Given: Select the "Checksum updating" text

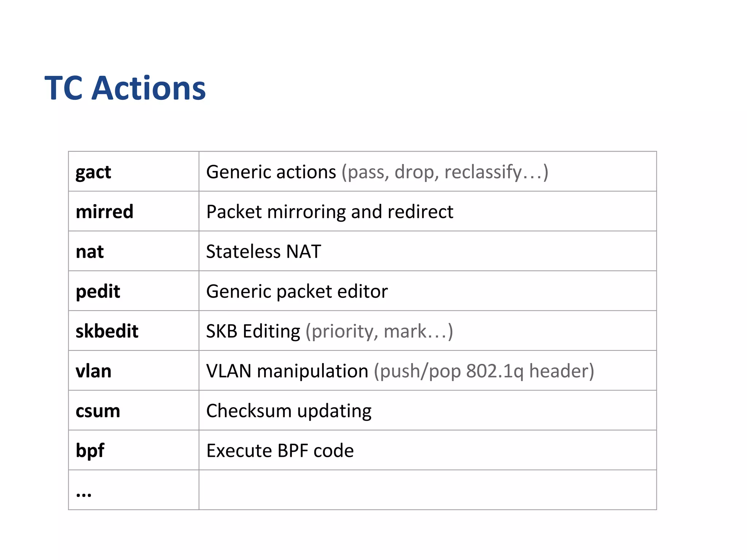Looking at the screenshot, I should [x=289, y=411].
